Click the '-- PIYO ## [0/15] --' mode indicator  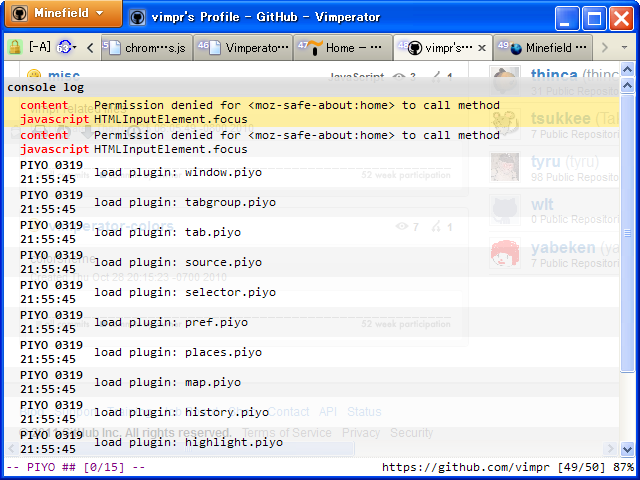(76, 467)
